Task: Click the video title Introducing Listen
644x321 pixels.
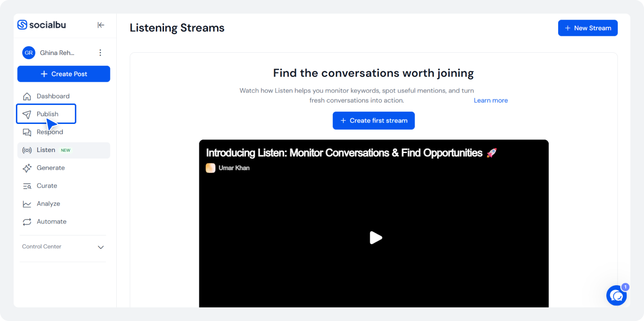Action: coord(352,153)
